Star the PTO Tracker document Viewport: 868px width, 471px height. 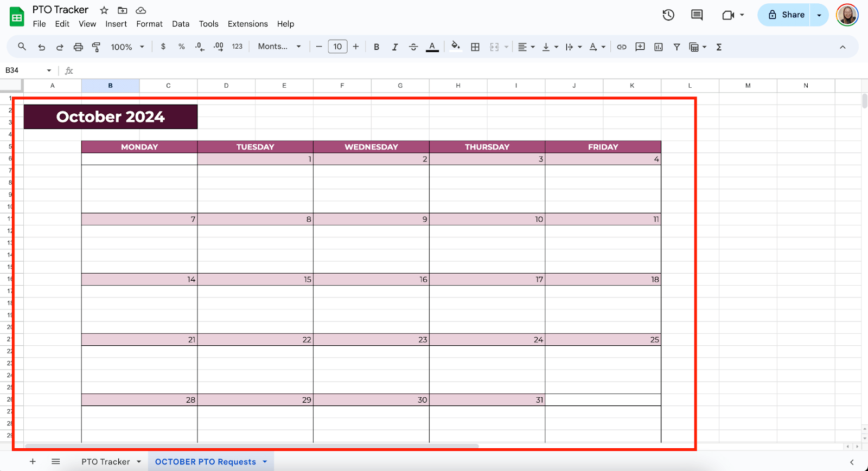pos(104,10)
